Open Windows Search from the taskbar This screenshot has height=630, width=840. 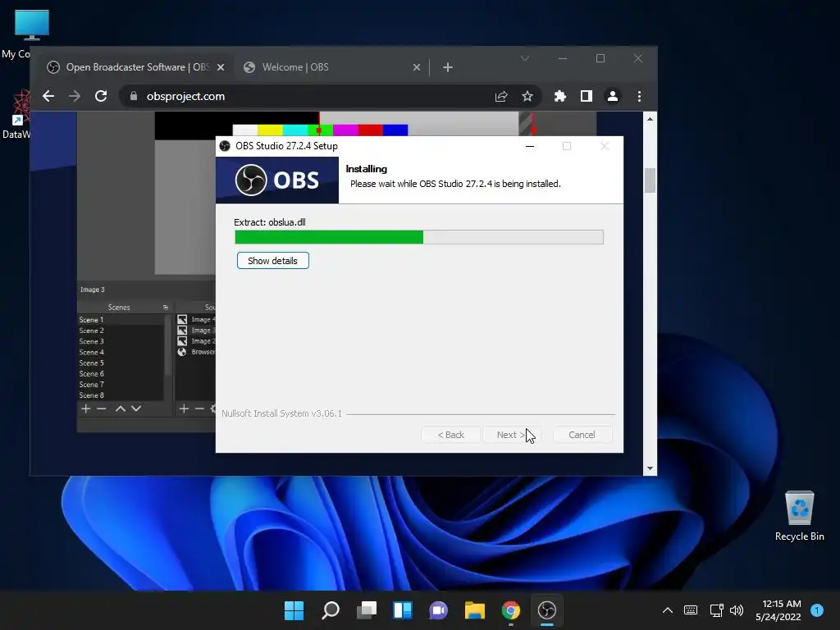click(x=331, y=610)
